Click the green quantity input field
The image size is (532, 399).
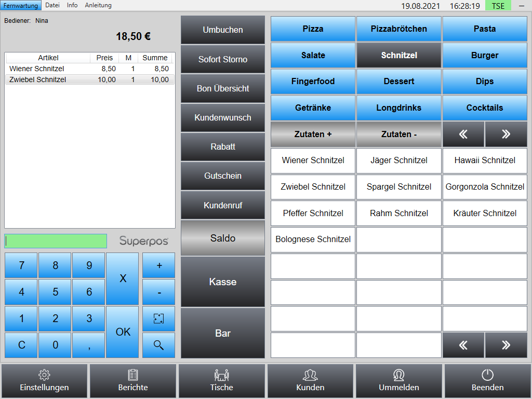[x=56, y=241]
